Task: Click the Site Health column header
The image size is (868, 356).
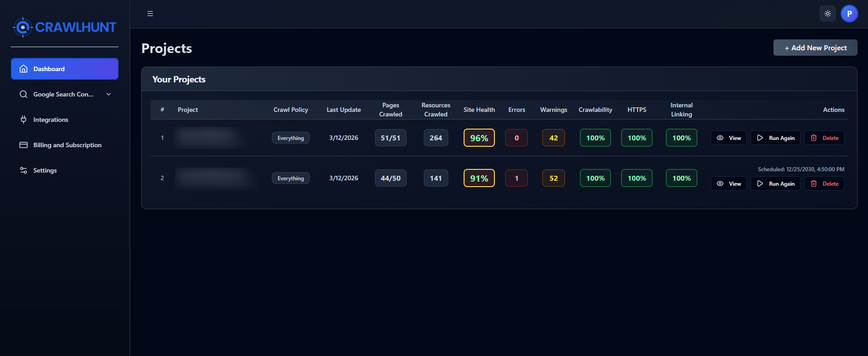Action: click(x=479, y=110)
